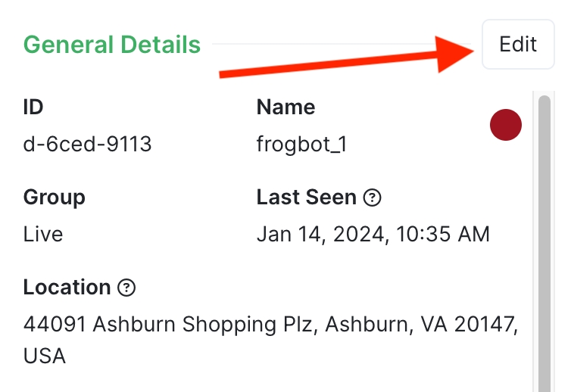This screenshot has height=392, width=571.
Task: Click the Name label
Action: click(x=285, y=107)
